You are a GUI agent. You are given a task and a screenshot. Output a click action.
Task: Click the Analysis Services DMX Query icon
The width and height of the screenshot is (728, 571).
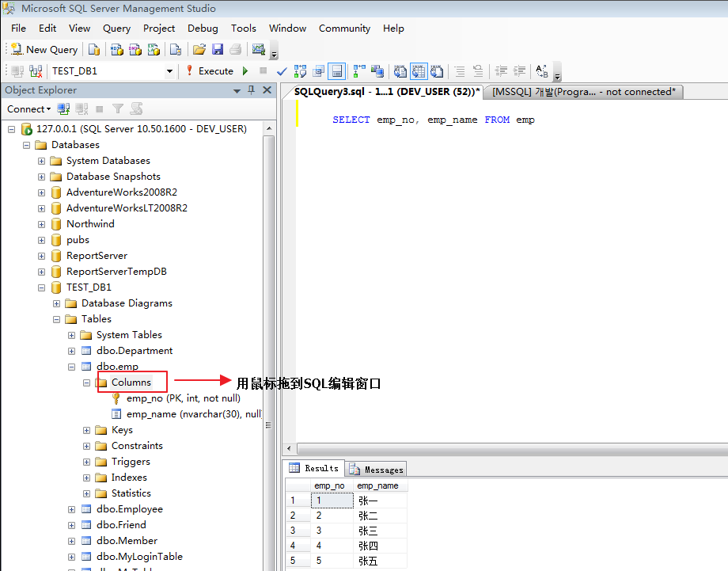pos(135,49)
